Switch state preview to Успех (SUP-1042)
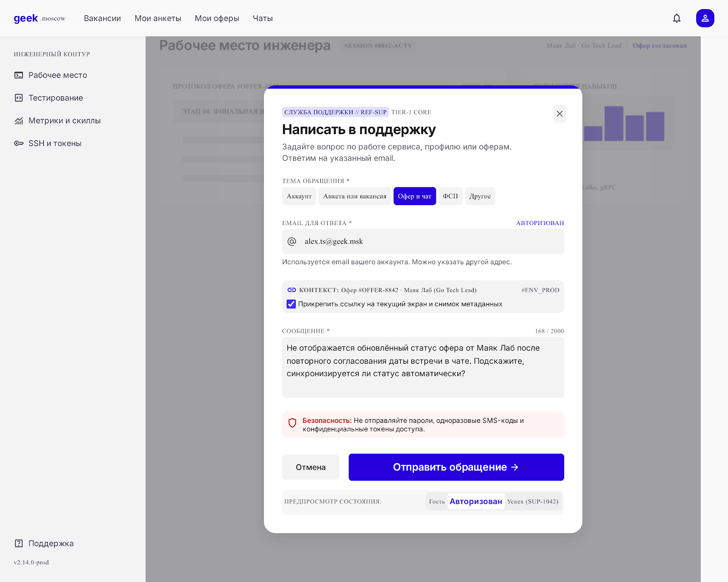The image size is (728, 582). (533, 502)
